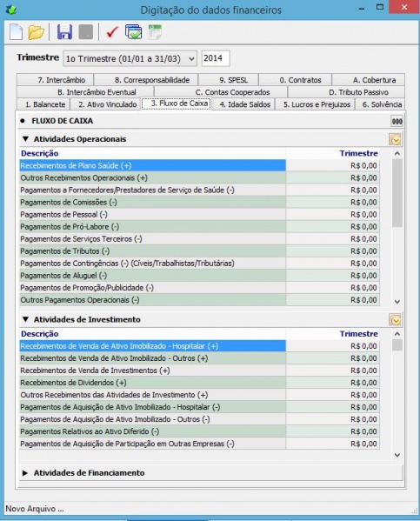Click yellow icon beside Atividades de Investimento
Viewport: 420px width, 521px height.
[x=395, y=320]
